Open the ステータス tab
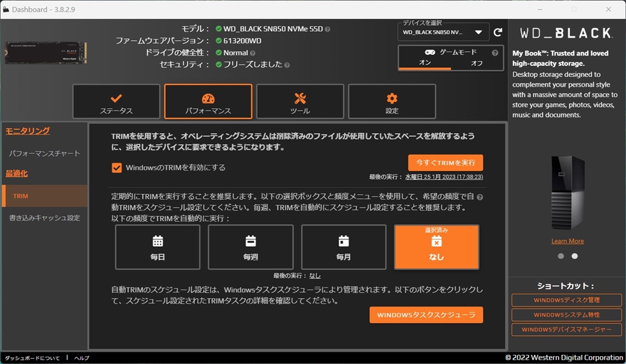 click(x=116, y=101)
